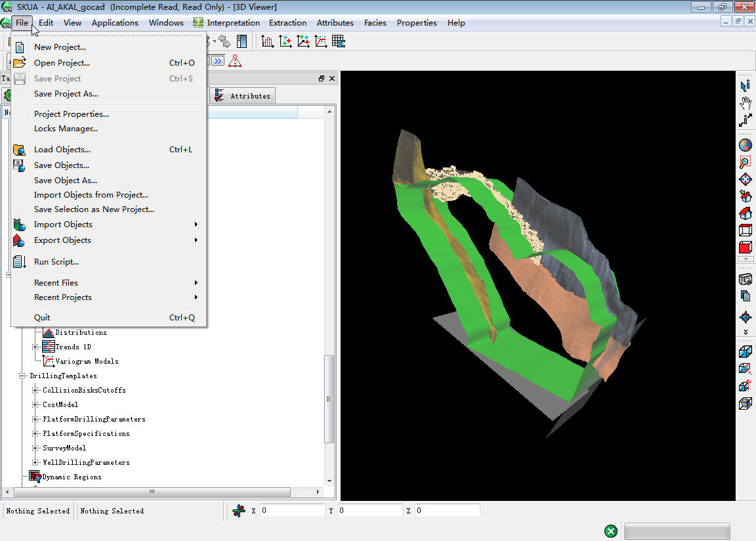Open the Recent Files submenu
The height and width of the screenshot is (541, 756).
[109, 282]
